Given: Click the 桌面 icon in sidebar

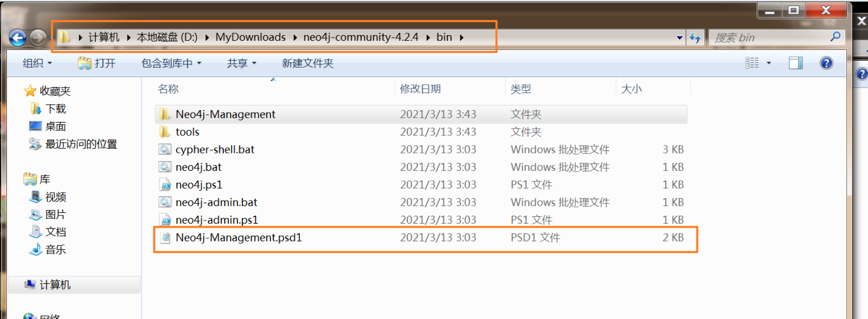Looking at the screenshot, I should (35, 126).
